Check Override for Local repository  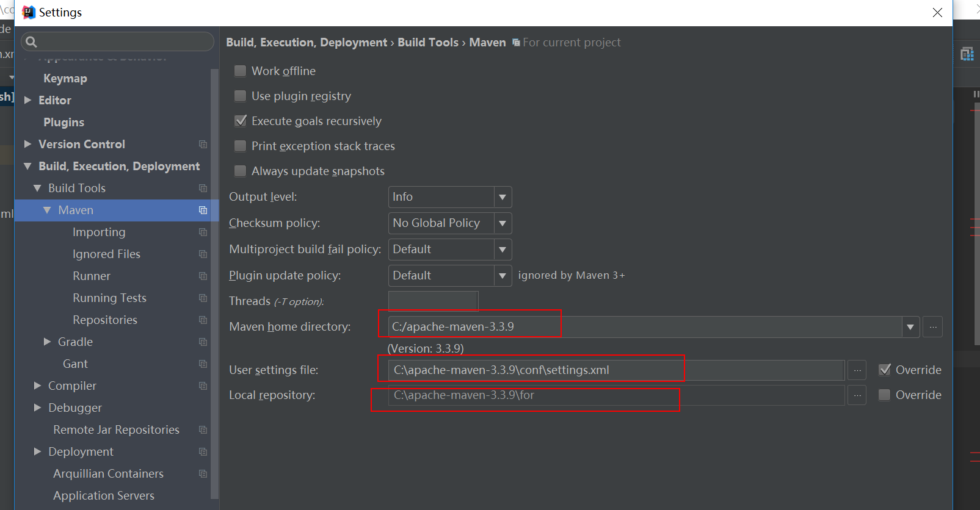[x=884, y=395]
